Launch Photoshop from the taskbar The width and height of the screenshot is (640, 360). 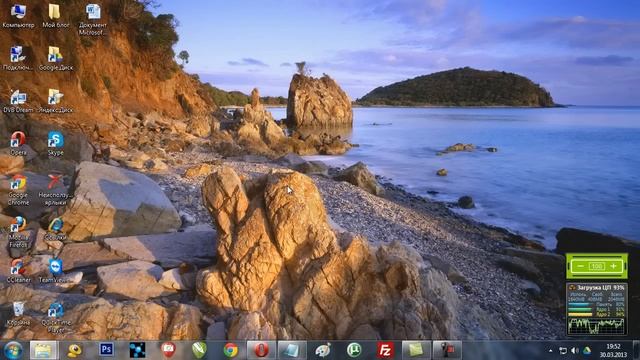106,350
